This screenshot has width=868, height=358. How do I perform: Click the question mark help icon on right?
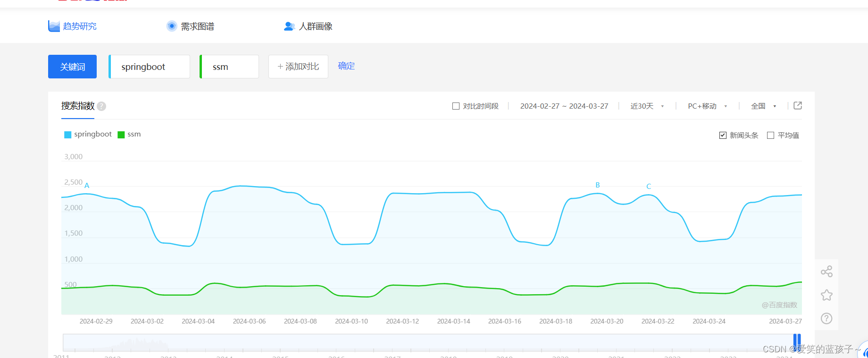826,318
